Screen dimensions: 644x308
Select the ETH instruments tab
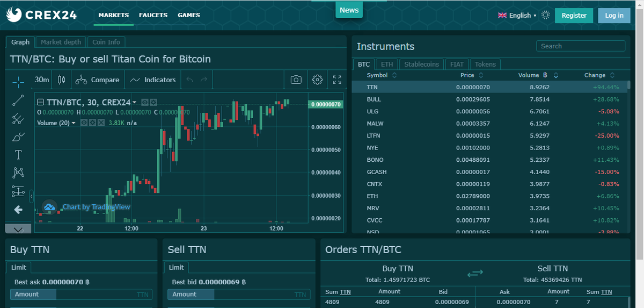pos(387,64)
